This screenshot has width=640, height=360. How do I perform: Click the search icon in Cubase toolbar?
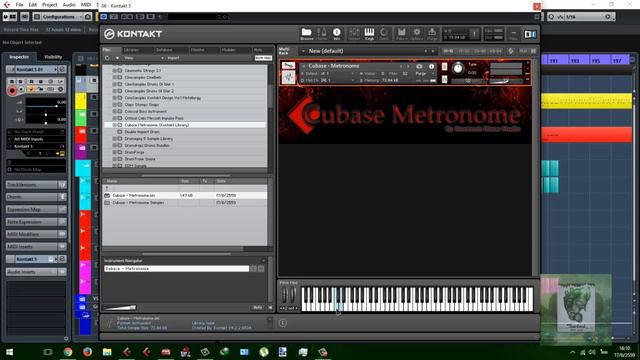pos(551,17)
